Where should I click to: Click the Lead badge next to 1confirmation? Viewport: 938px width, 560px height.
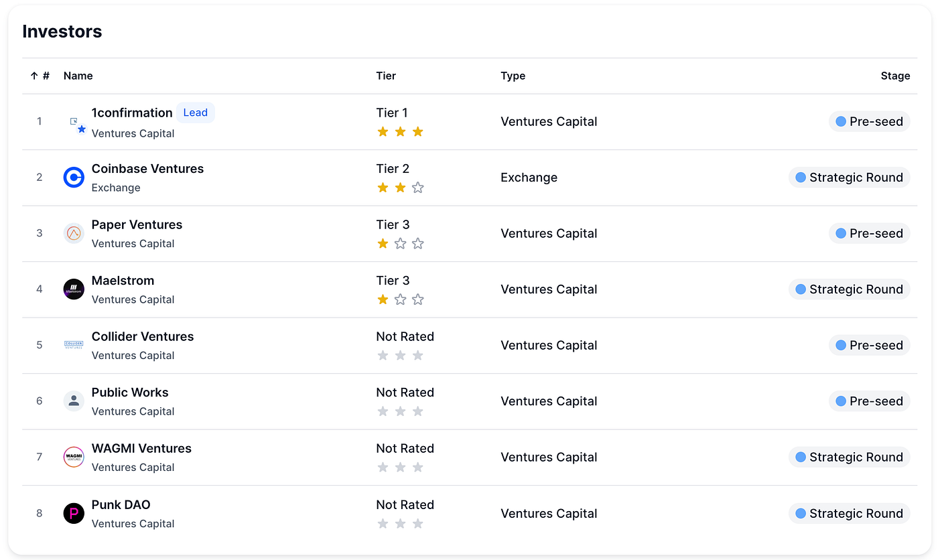[x=196, y=113]
